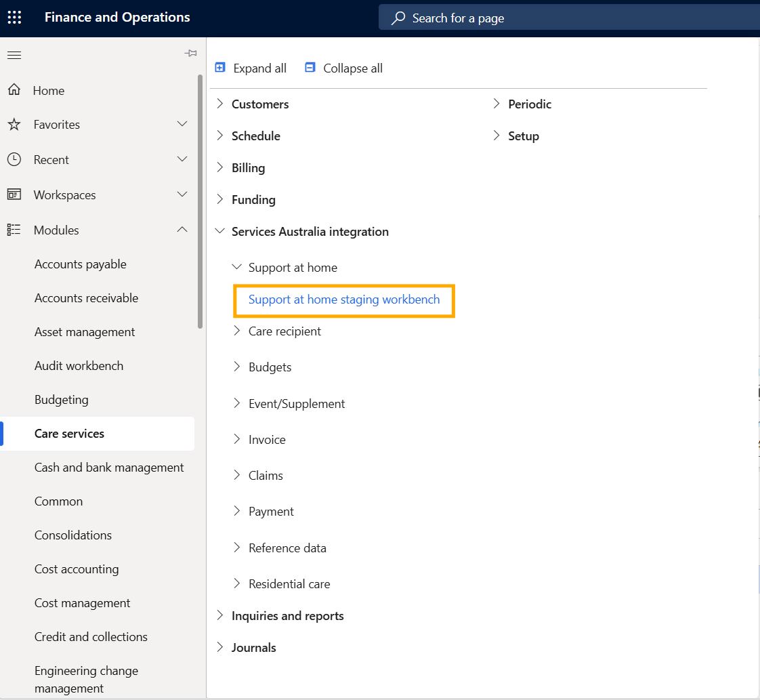The width and height of the screenshot is (760, 700).
Task: Click the navigation pane scrollbar
Action: tap(200, 202)
